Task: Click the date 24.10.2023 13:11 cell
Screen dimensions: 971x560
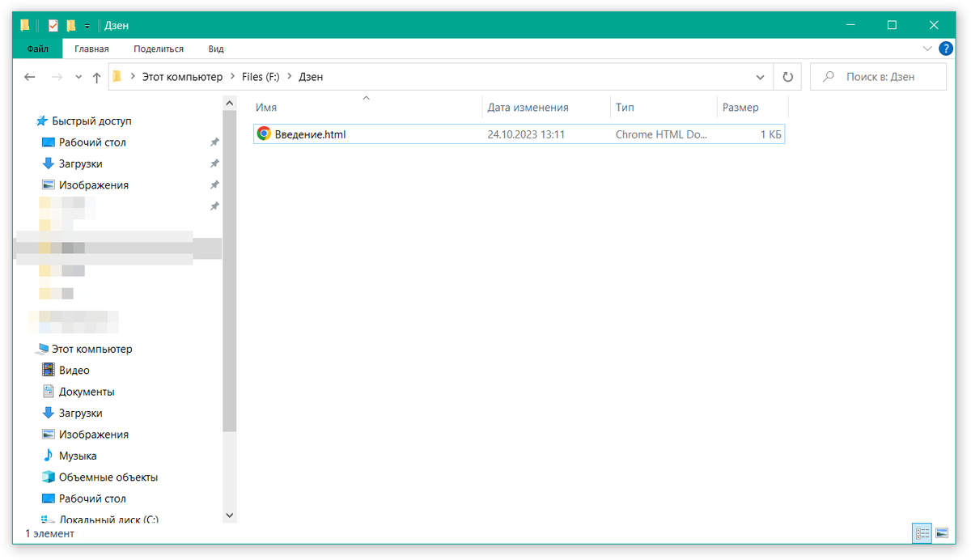Action: (526, 134)
